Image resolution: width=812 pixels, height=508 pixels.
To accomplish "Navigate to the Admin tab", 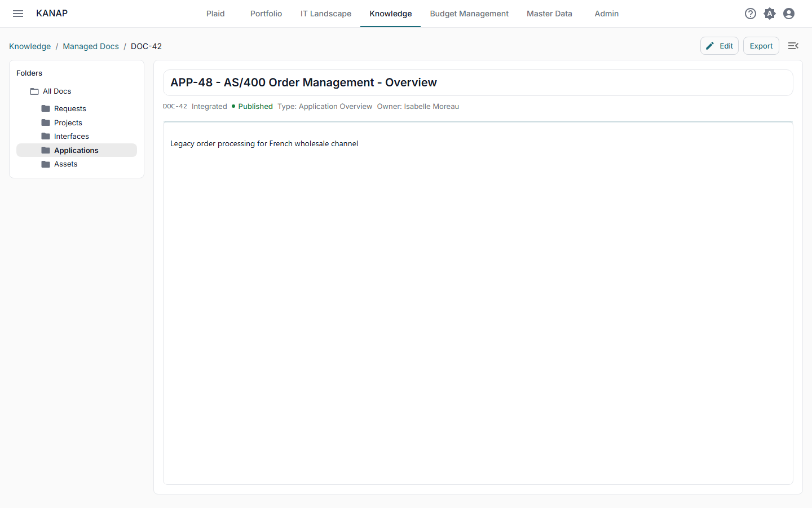I will pos(607,14).
